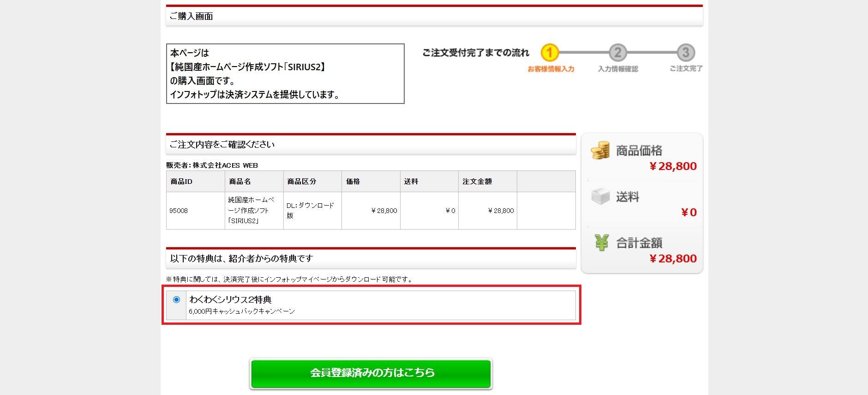
Task: Click the ¥0 shipping cell in table
Action: [429, 211]
